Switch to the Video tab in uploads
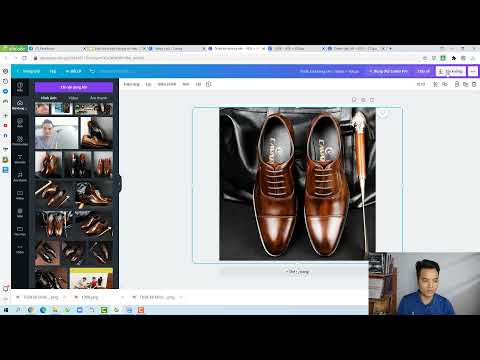480x360 pixels. click(x=73, y=98)
